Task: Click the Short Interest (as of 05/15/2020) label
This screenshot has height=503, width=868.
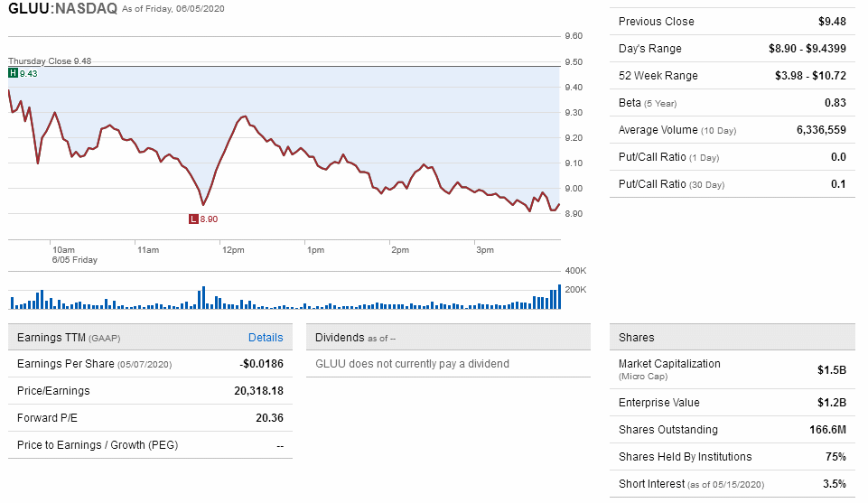Action: pyautogui.click(x=691, y=484)
